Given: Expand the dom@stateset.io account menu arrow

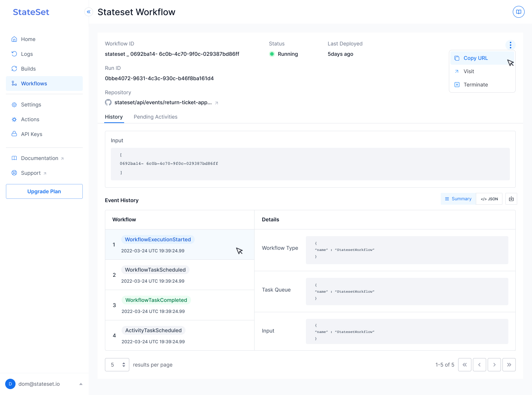Looking at the screenshot, I should click(81, 384).
